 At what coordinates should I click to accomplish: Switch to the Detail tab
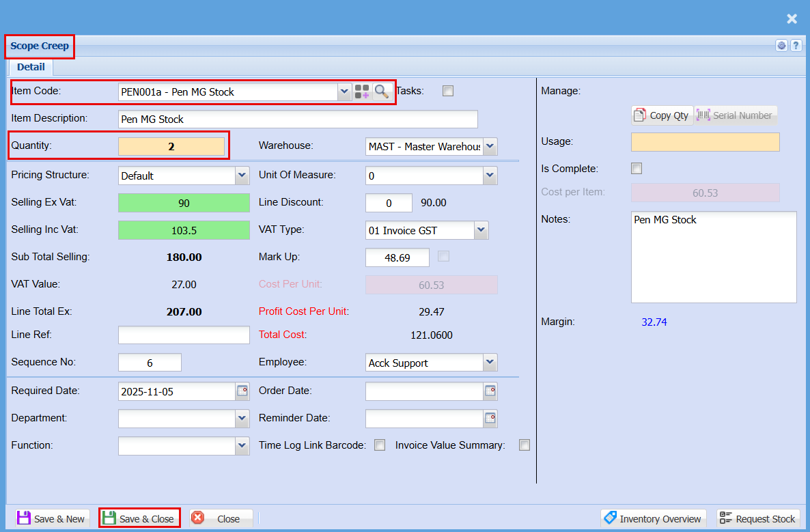click(x=31, y=67)
